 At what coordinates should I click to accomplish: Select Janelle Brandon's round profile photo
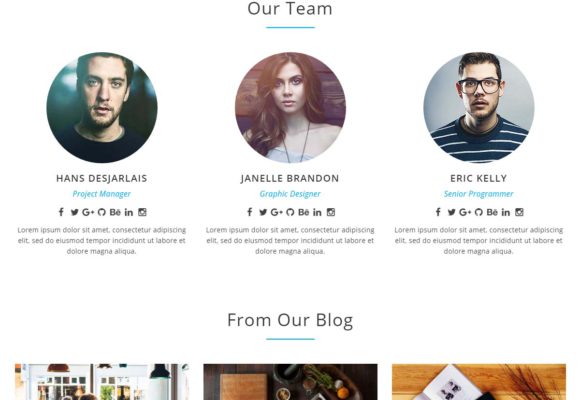tap(290, 107)
